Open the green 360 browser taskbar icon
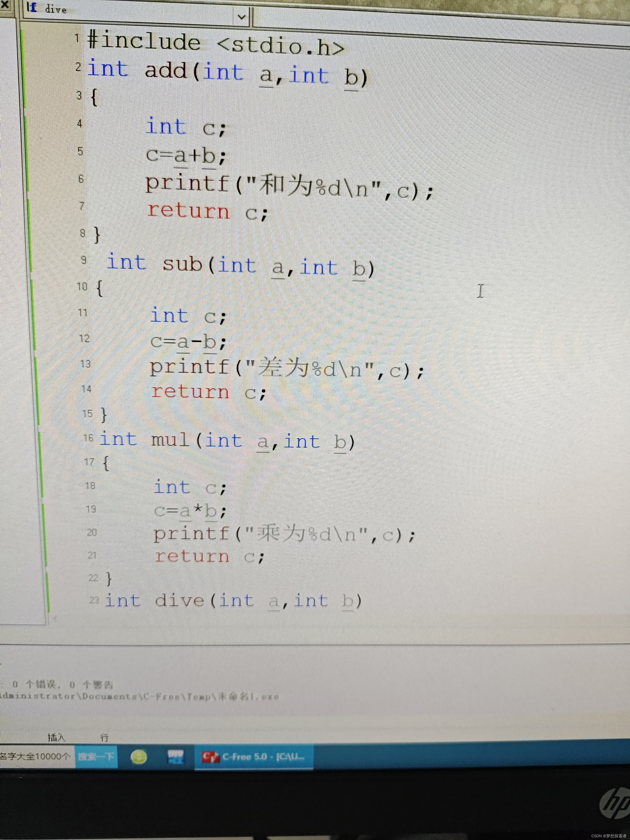Image resolution: width=630 pixels, height=840 pixels. (x=139, y=757)
